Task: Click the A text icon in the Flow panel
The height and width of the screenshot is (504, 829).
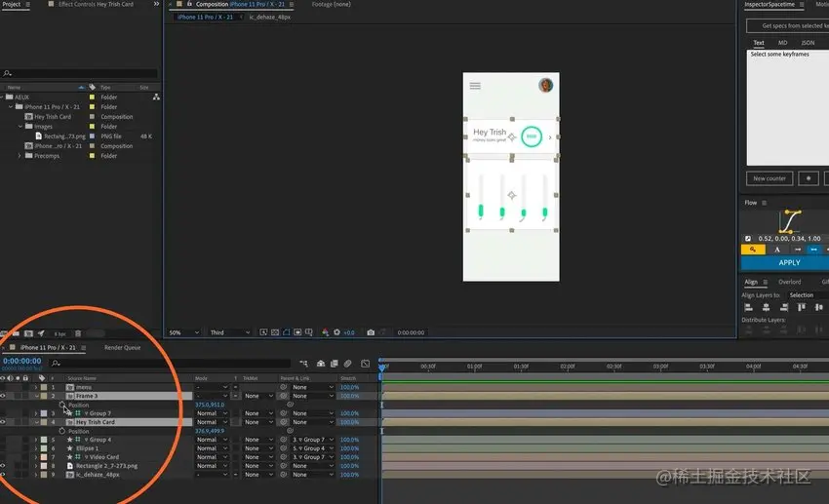Action: pos(777,250)
